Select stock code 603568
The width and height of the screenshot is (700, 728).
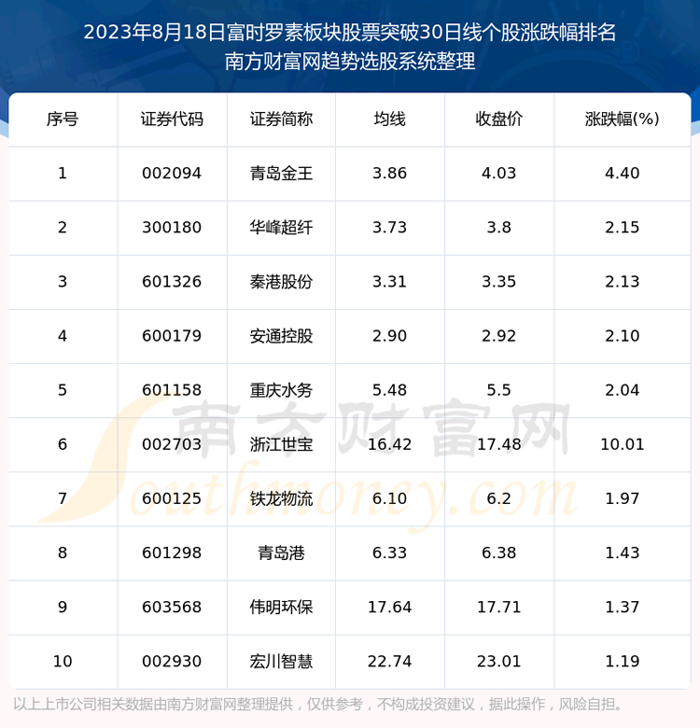click(172, 608)
